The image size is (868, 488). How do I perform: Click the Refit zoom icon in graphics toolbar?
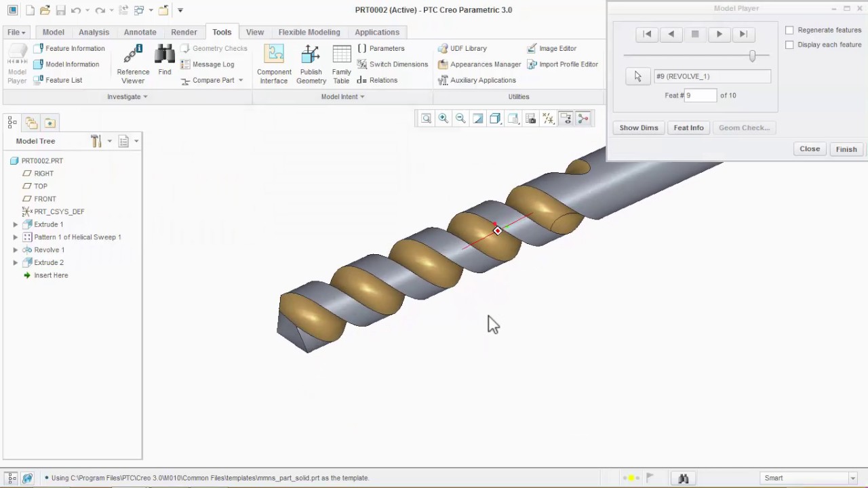(x=426, y=119)
